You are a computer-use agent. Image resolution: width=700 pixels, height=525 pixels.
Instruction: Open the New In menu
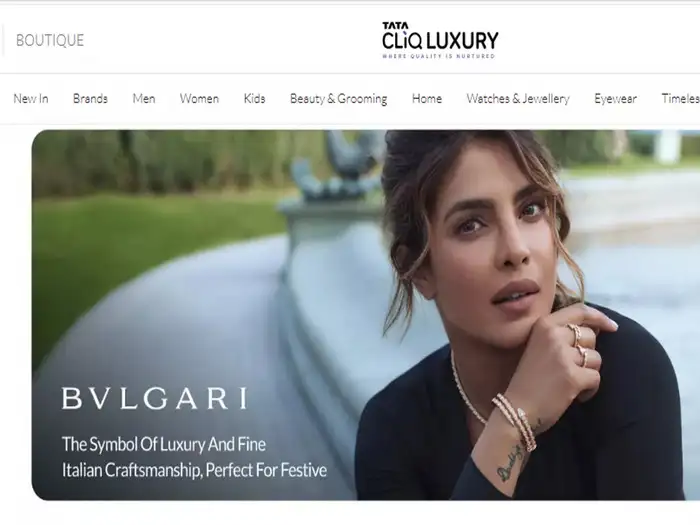pyautogui.click(x=31, y=98)
